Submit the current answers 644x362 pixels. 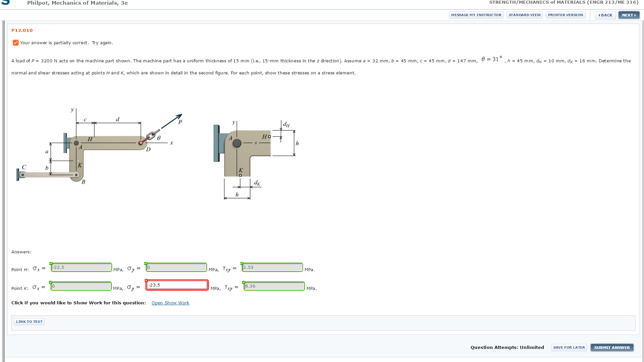pos(612,348)
